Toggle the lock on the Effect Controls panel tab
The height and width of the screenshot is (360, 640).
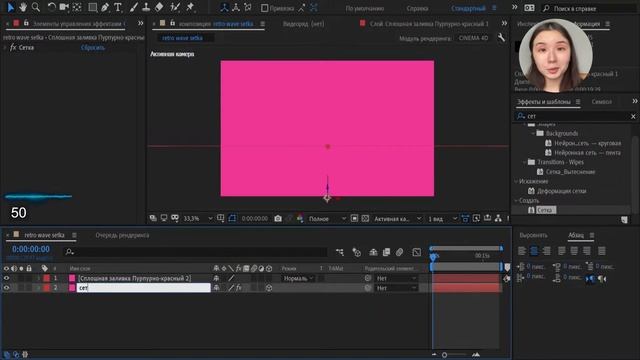tap(26, 23)
